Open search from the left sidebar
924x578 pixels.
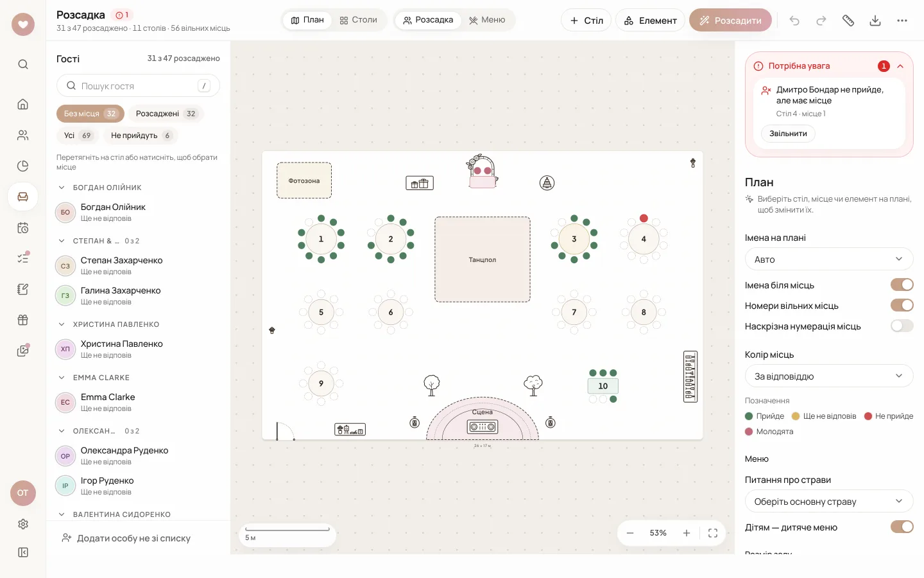tap(23, 64)
